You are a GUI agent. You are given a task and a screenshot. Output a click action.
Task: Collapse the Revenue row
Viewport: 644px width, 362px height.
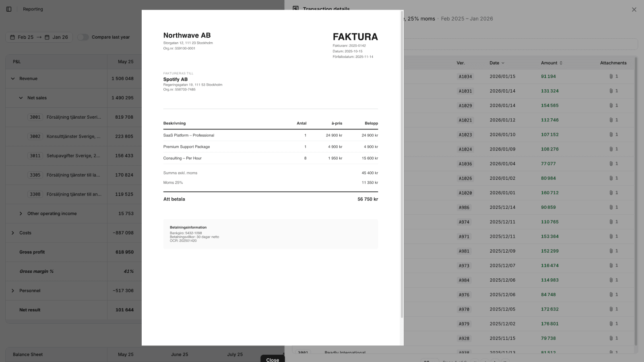click(12, 78)
